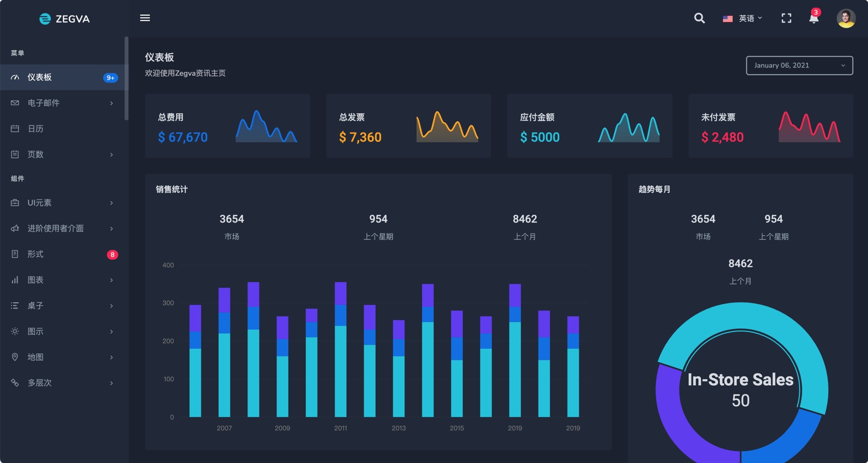
Task: Open the 形式 menu item
Action: point(64,254)
